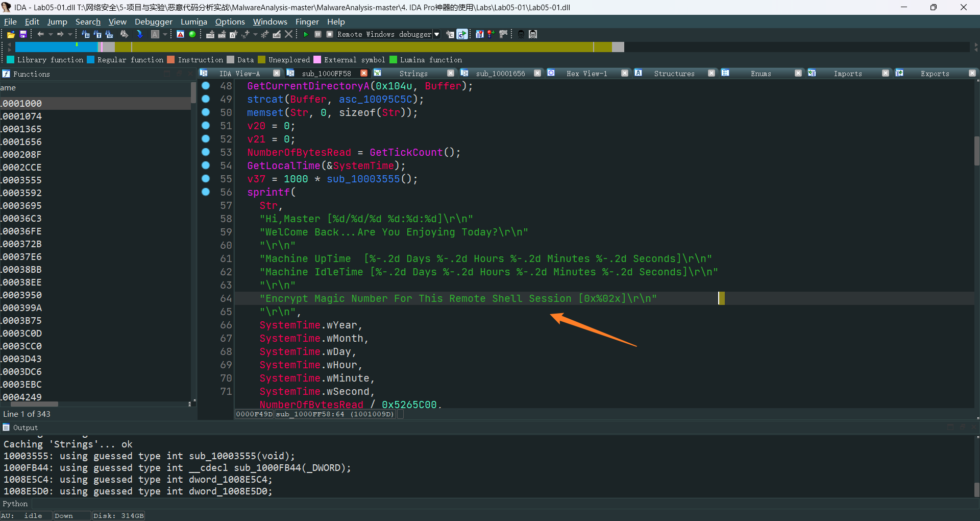The height and width of the screenshot is (521, 980).
Task: Jump back with the left arrow icon
Action: [40, 34]
